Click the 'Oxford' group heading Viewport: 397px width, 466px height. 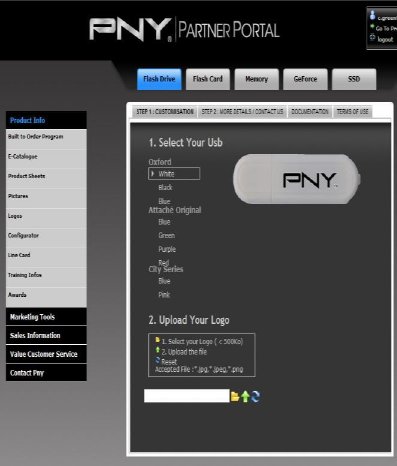click(x=160, y=162)
